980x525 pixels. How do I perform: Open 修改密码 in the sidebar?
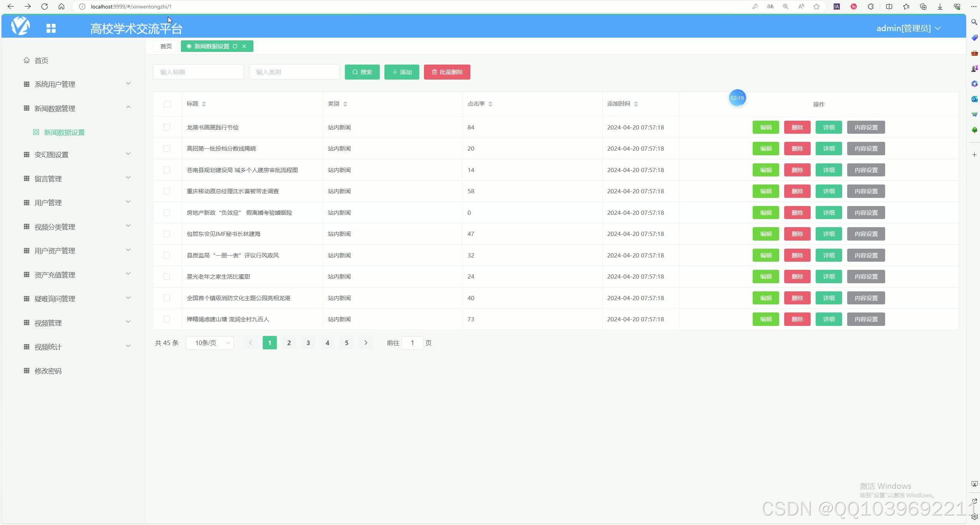tap(48, 371)
